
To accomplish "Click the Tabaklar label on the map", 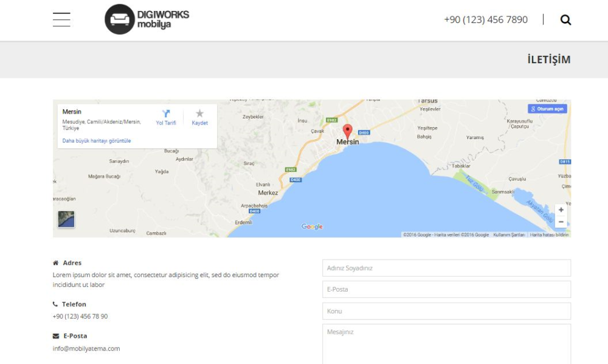I will click(461, 166).
